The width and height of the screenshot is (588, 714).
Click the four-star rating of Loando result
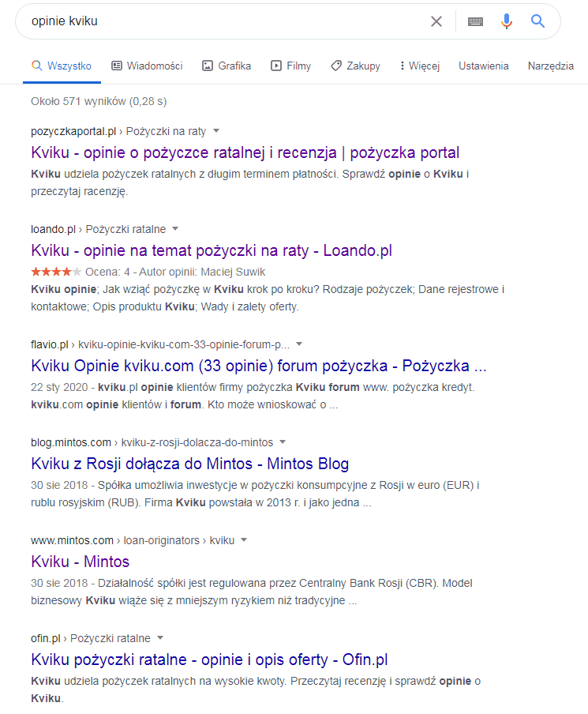tap(56, 272)
